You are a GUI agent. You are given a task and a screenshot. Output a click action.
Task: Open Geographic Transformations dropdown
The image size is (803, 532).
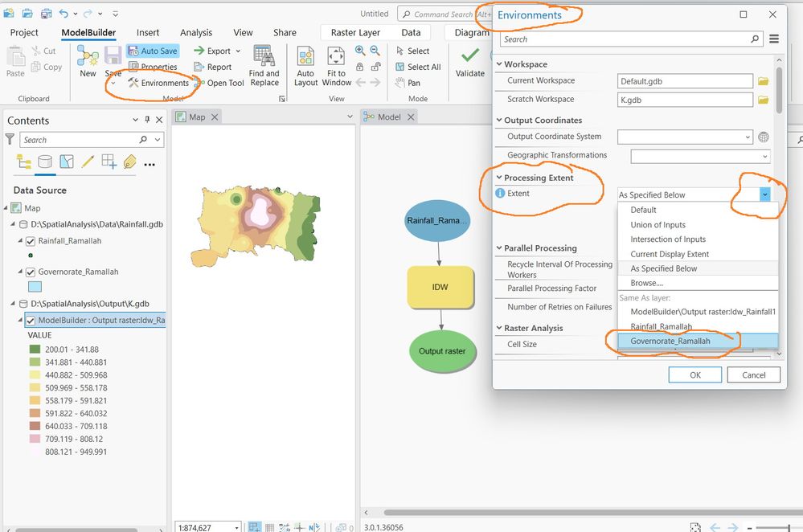pos(765,156)
